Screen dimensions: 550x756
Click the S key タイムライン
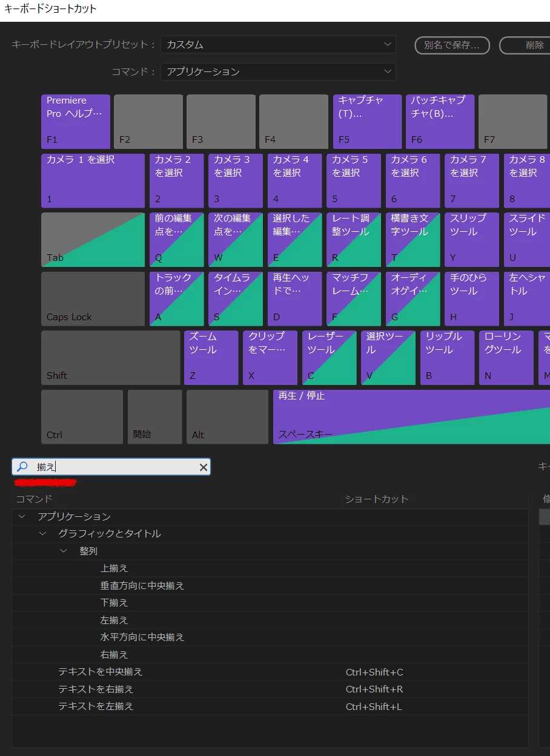pos(236,299)
